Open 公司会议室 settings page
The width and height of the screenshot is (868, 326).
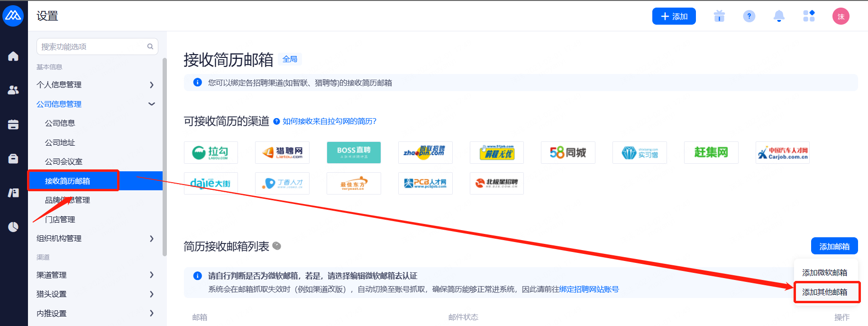click(64, 161)
